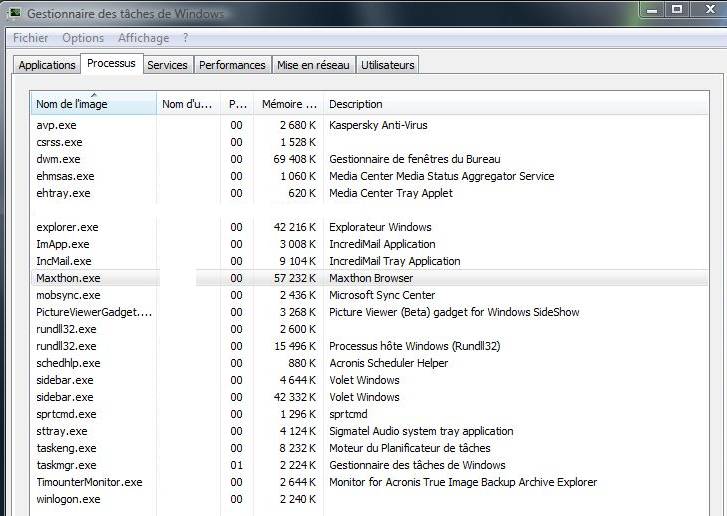This screenshot has width=727, height=516.
Task: Select the Maxthon.exe process
Action: pos(370,278)
